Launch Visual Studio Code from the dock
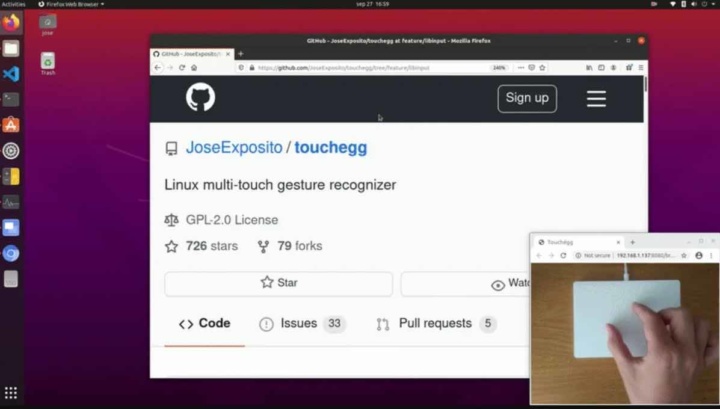The width and height of the screenshot is (720, 409). [x=11, y=74]
